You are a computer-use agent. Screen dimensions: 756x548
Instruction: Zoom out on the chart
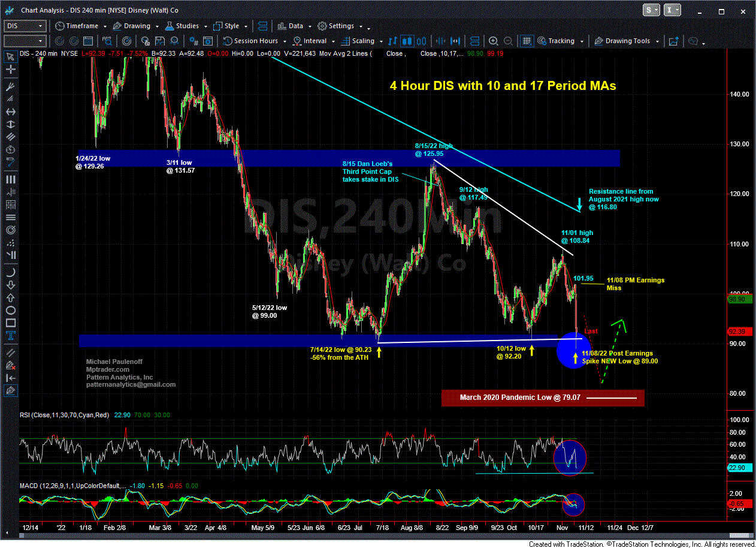click(x=508, y=41)
